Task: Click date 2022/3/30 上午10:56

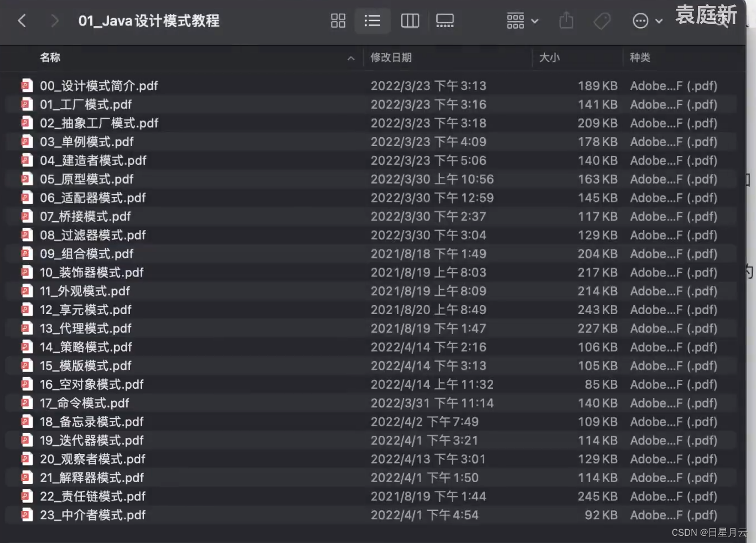Action: point(432,179)
